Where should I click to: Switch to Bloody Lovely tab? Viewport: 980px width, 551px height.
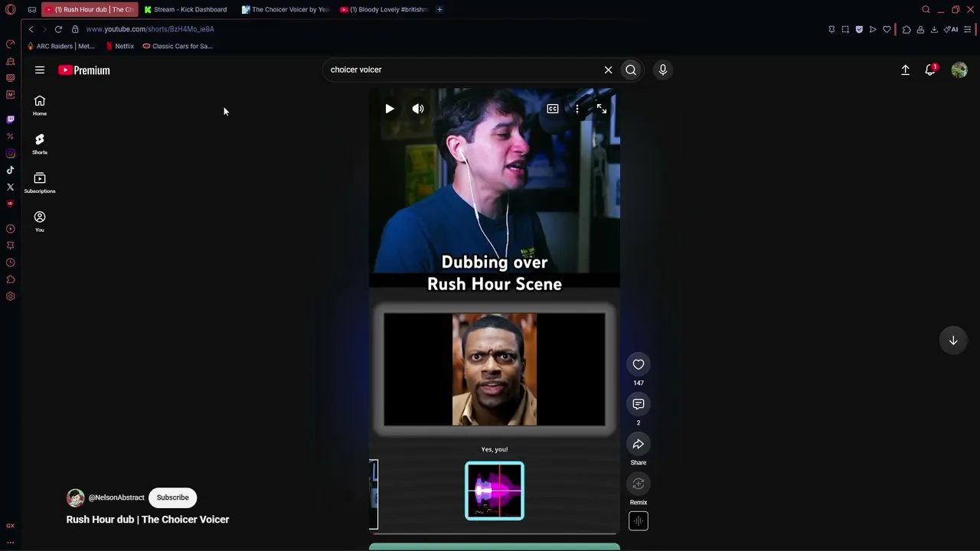[384, 10]
